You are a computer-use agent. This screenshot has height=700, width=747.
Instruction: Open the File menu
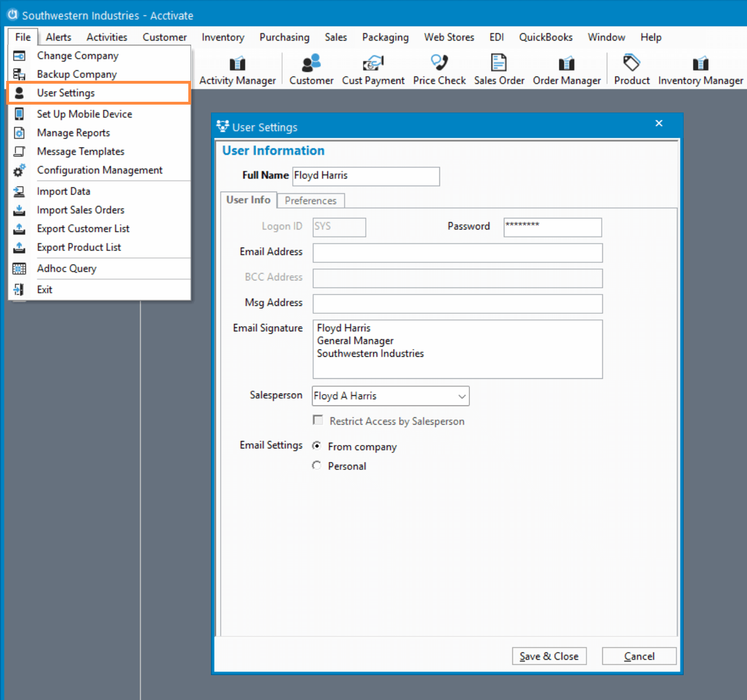(23, 37)
